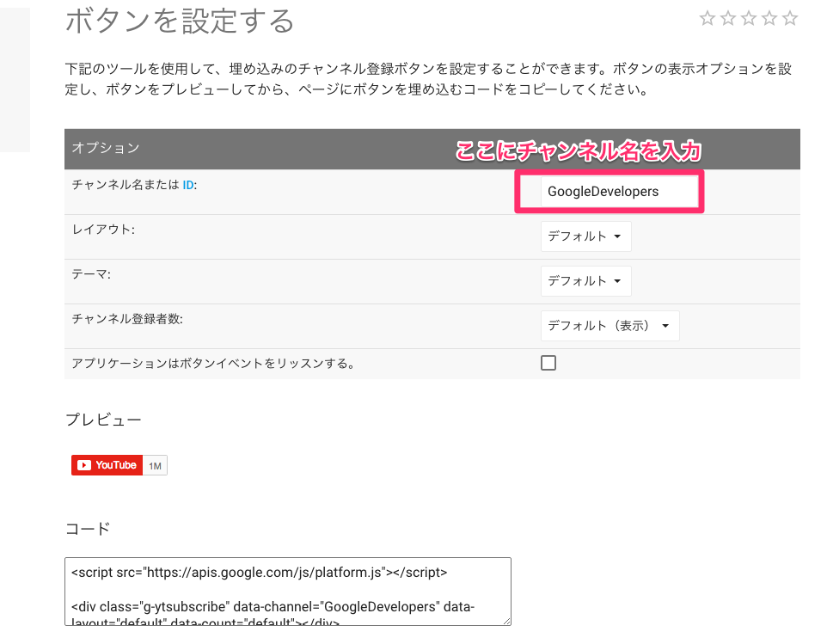827x644 pixels.
Task: Click the オプション table header
Action: (432, 149)
